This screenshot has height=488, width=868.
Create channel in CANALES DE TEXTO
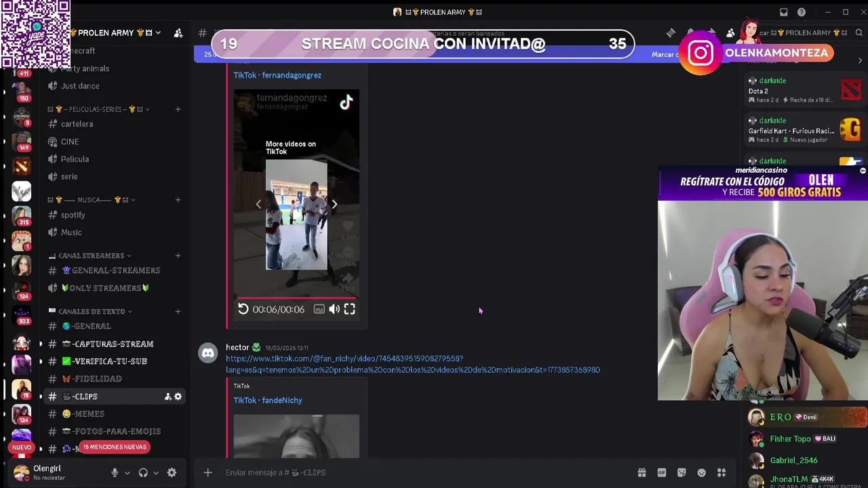point(178,311)
